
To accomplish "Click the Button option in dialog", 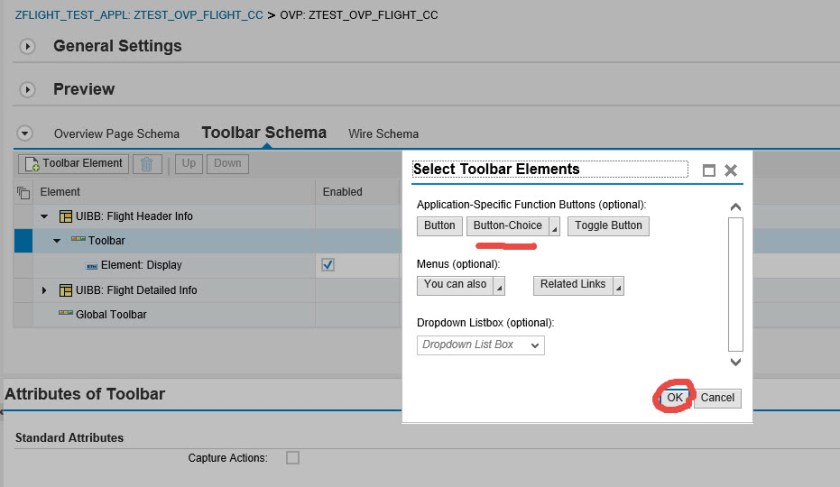I will pos(439,226).
